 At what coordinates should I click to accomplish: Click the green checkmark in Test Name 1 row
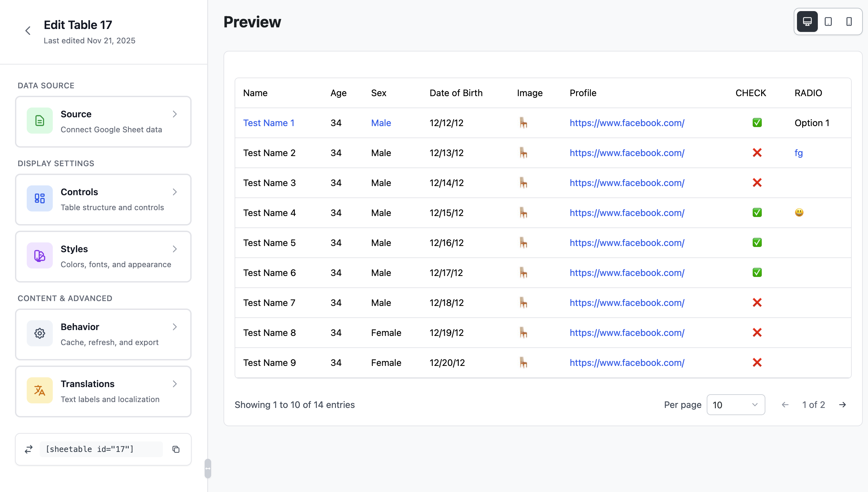click(x=757, y=123)
